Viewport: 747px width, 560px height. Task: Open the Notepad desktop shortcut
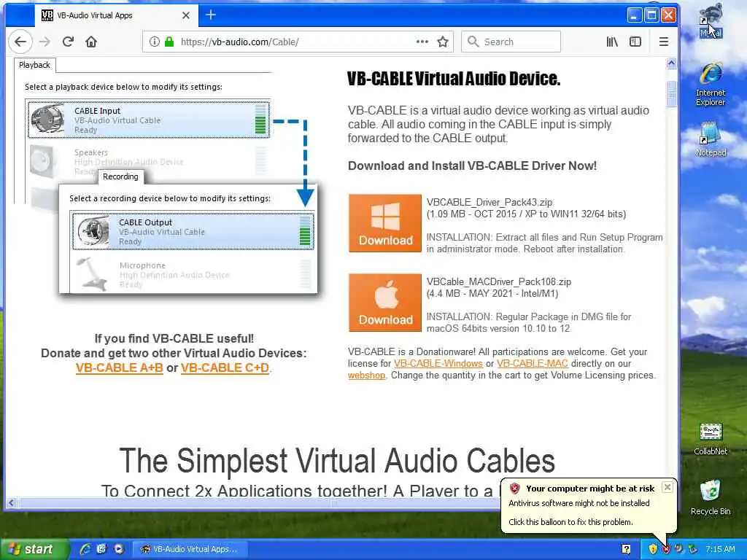coord(711,139)
